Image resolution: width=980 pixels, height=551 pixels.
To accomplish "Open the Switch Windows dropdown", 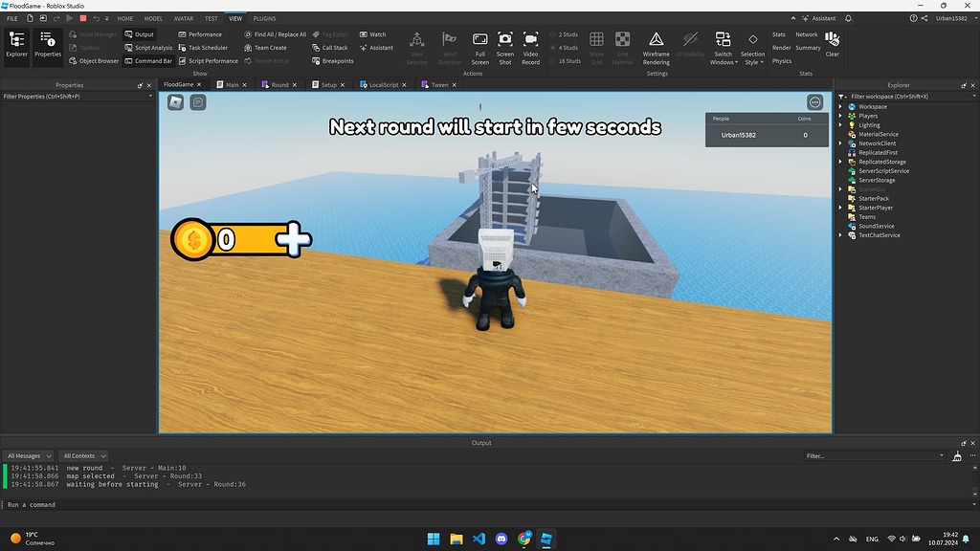I will (x=723, y=46).
